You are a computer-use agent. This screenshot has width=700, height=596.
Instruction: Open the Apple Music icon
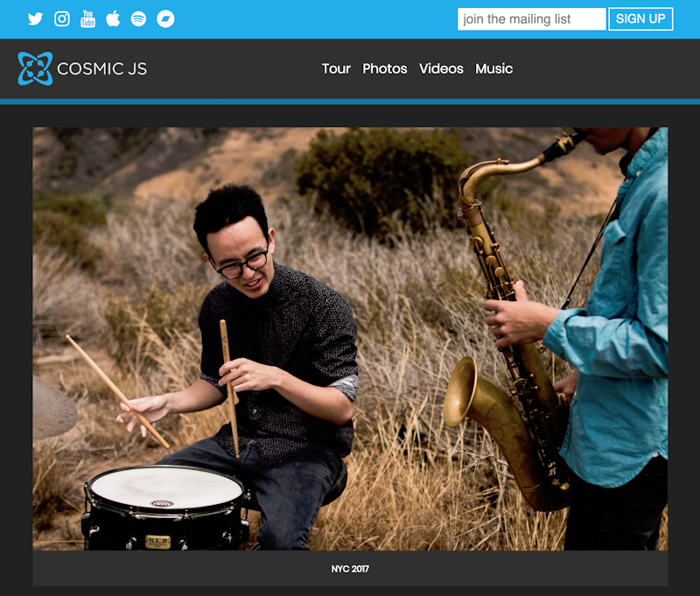(x=113, y=18)
